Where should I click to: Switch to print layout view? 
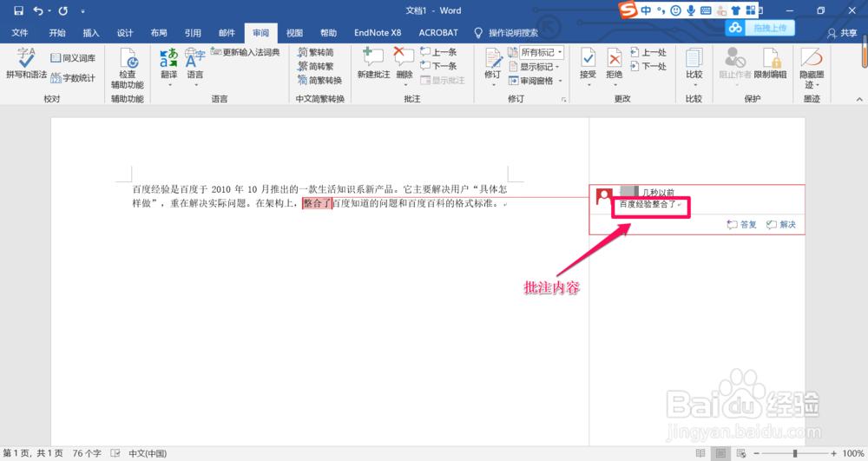tap(720, 453)
